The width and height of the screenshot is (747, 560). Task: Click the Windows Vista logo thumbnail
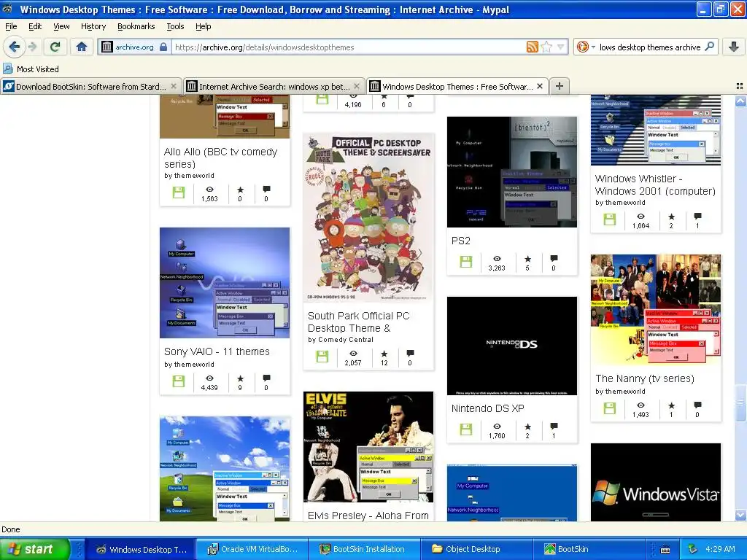coord(656,482)
